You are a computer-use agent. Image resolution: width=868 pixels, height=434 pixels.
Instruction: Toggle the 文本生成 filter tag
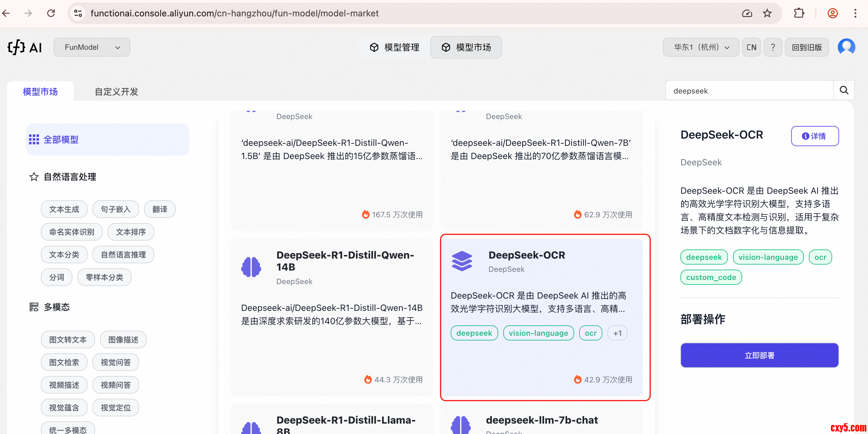(x=64, y=209)
